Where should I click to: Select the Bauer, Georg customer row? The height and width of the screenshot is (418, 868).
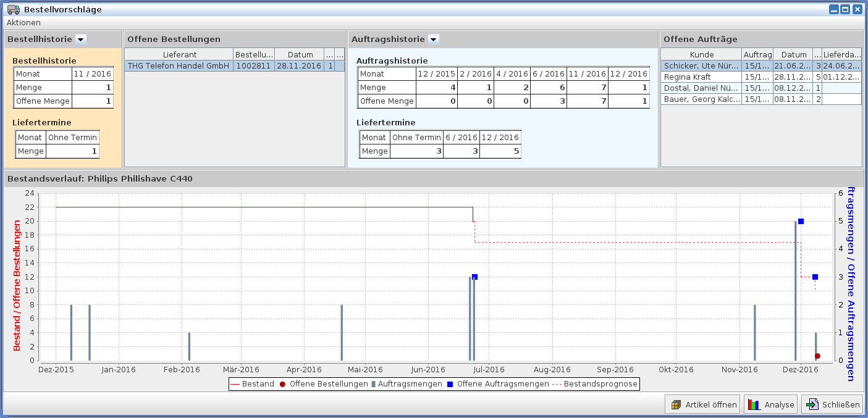point(701,99)
